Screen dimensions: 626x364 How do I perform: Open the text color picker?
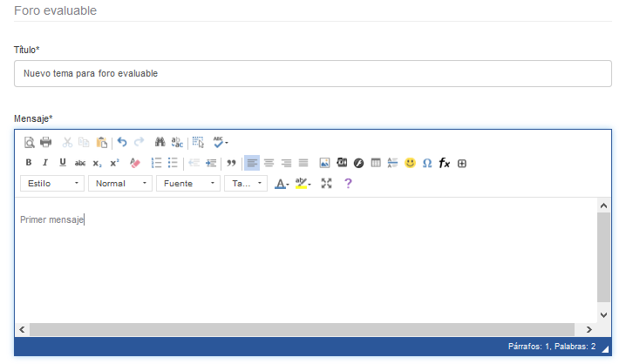tap(282, 184)
